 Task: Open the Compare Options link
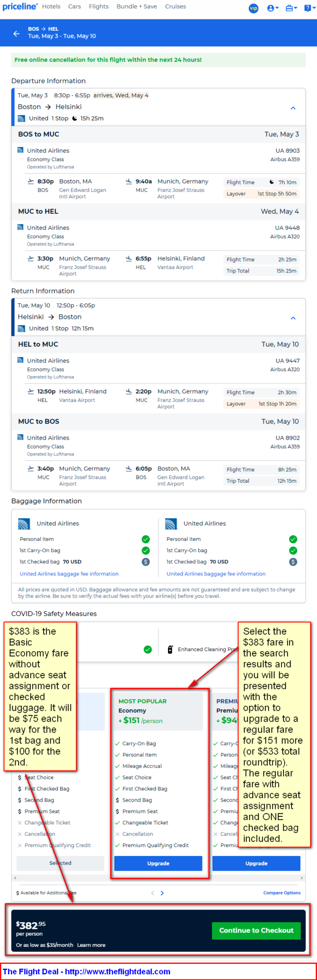point(282,893)
